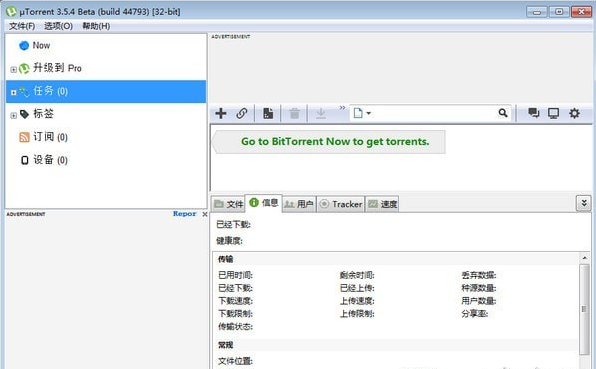
Task: Click the Remove Torrent trash icon
Action: pos(294,113)
